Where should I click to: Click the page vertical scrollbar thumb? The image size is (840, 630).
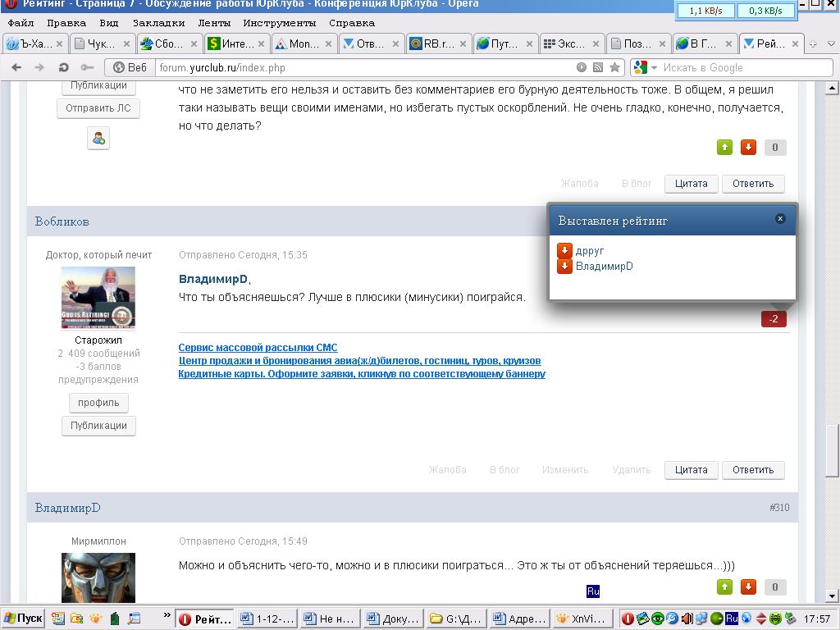click(x=833, y=450)
